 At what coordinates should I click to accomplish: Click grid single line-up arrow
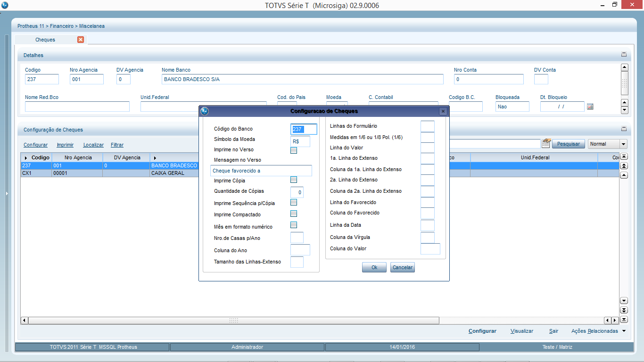[x=624, y=175]
